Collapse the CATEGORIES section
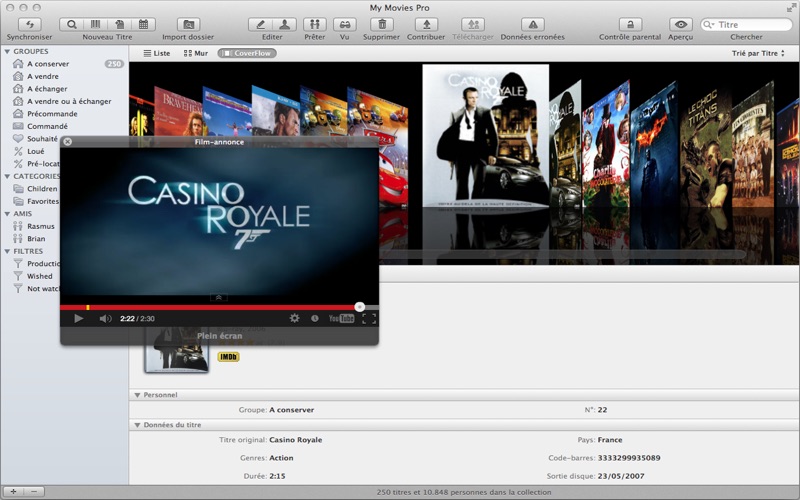800x500 pixels. click(x=7, y=177)
